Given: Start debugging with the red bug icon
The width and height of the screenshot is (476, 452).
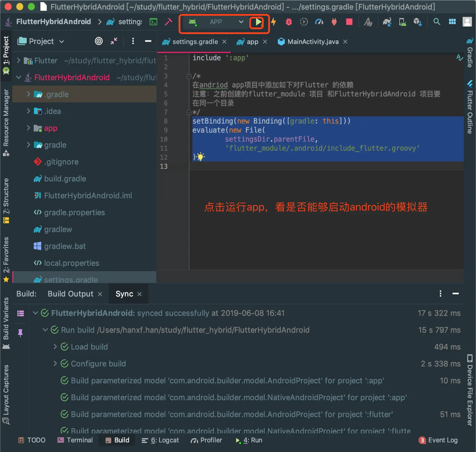Looking at the screenshot, I should [x=289, y=22].
